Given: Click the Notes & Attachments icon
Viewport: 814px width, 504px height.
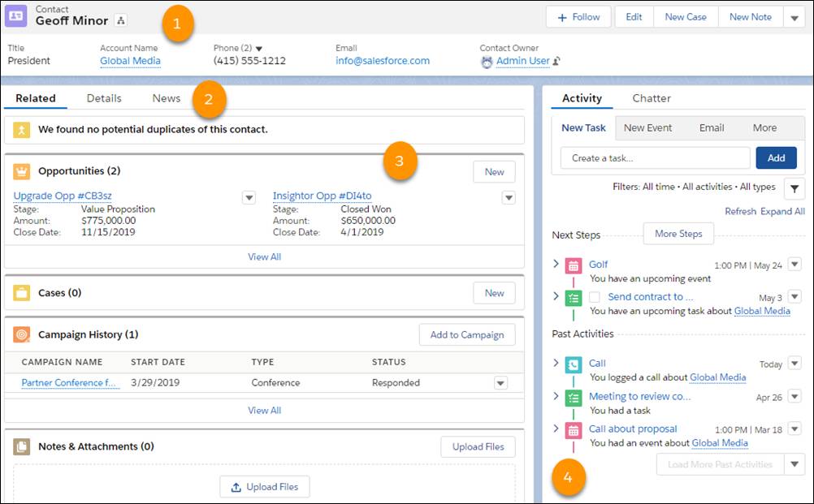Looking at the screenshot, I should [22, 446].
